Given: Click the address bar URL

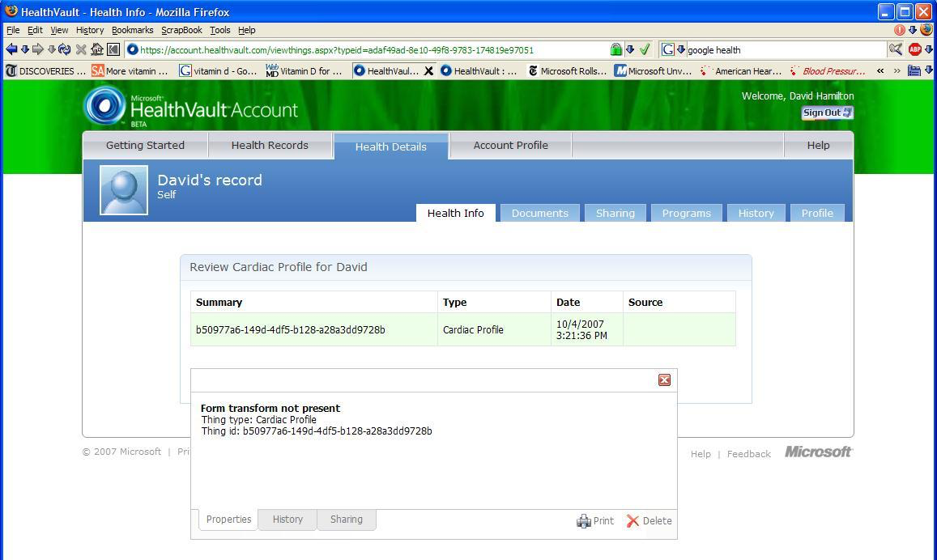Looking at the screenshot, I should pyautogui.click(x=336, y=50).
